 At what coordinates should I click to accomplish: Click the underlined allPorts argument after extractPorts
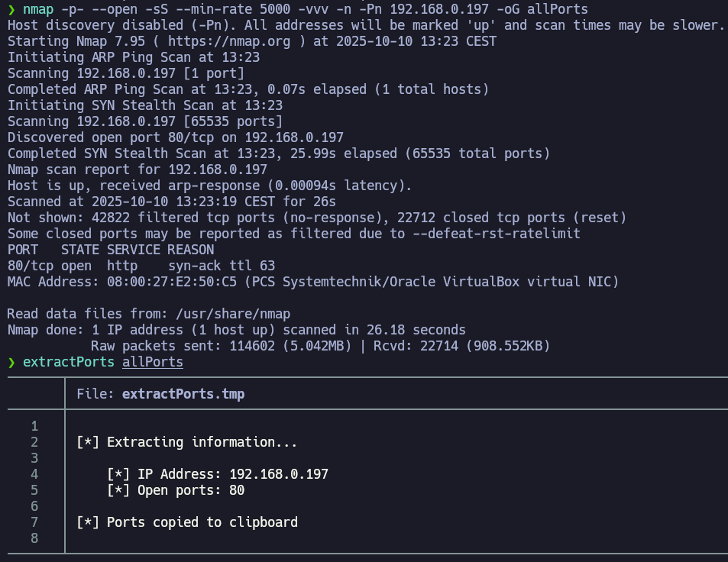coord(153,362)
